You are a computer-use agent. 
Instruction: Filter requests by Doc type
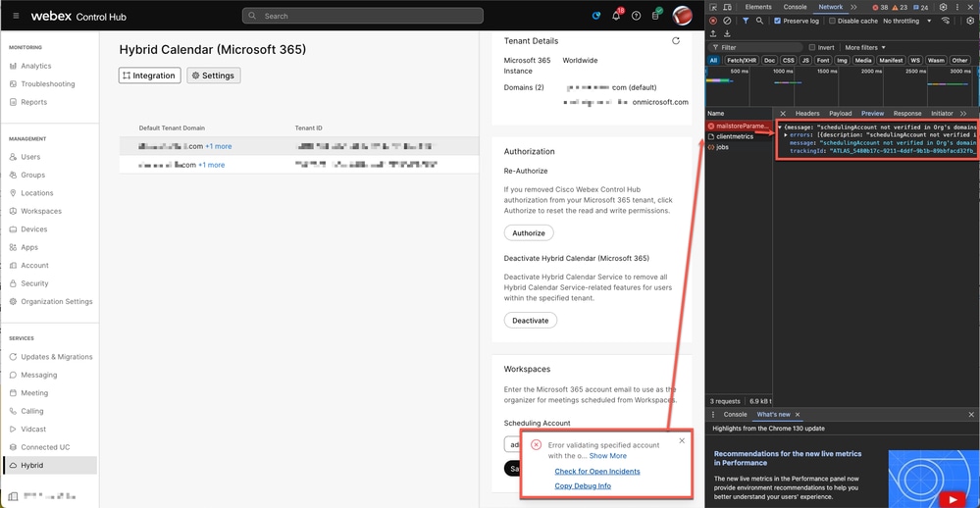[x=769, y=61]
